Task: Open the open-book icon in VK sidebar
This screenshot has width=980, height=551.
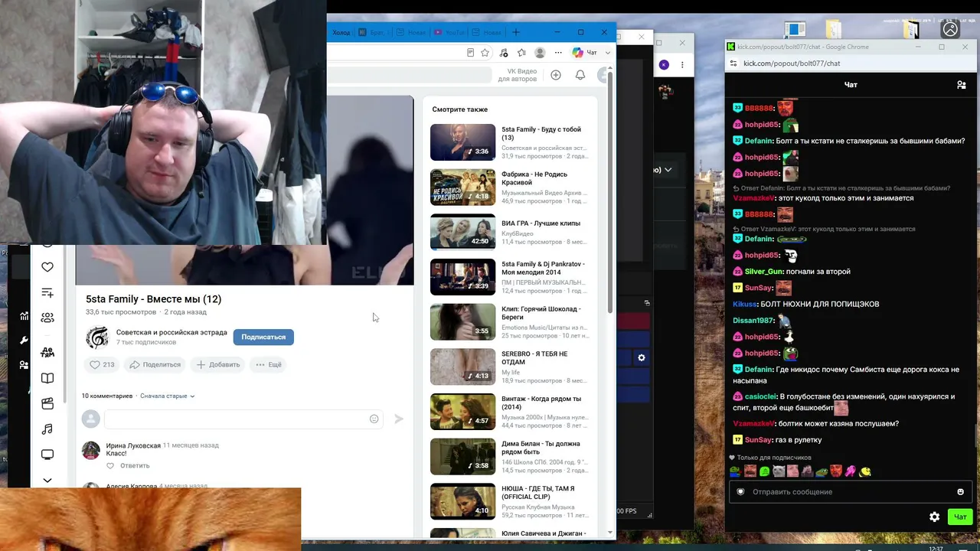Action: tap(47, 378)
